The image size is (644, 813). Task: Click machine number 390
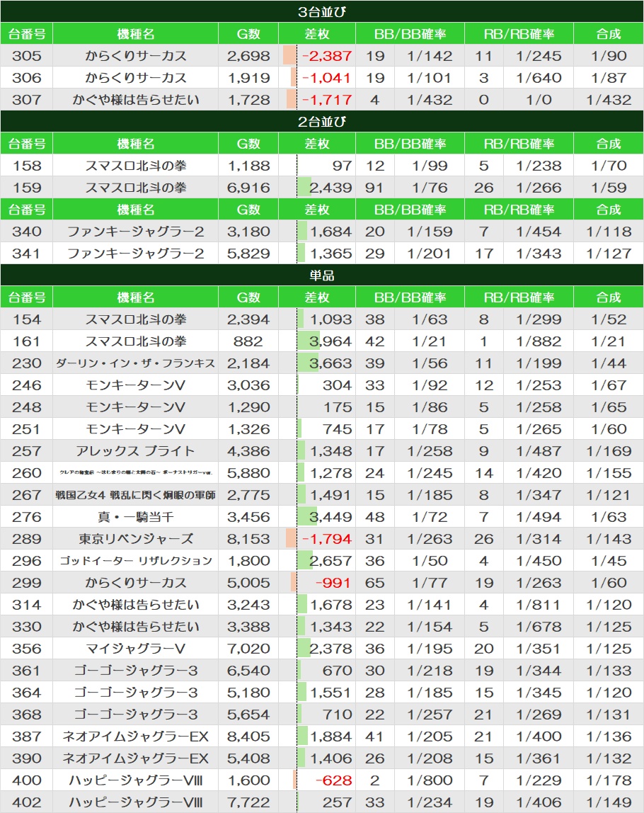point(27,758)
